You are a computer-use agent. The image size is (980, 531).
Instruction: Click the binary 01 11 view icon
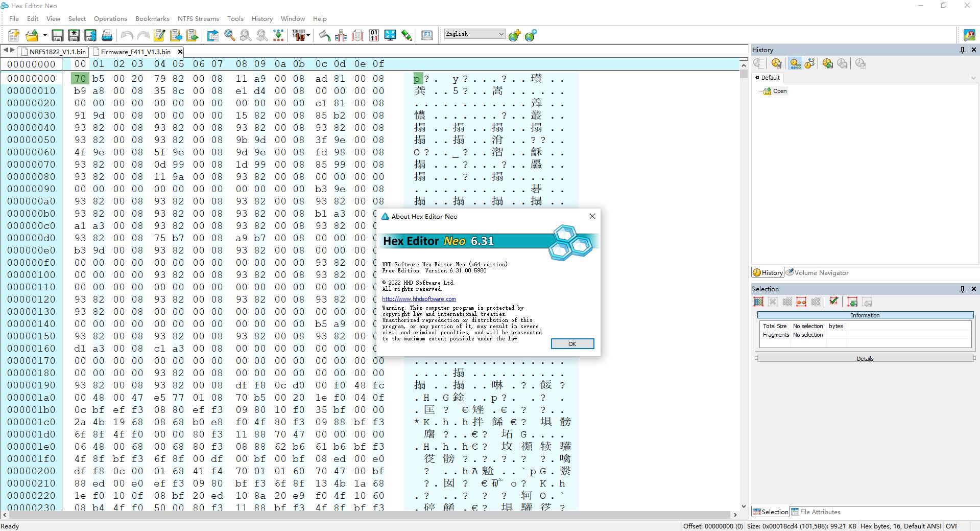click(x=374, y=35)
